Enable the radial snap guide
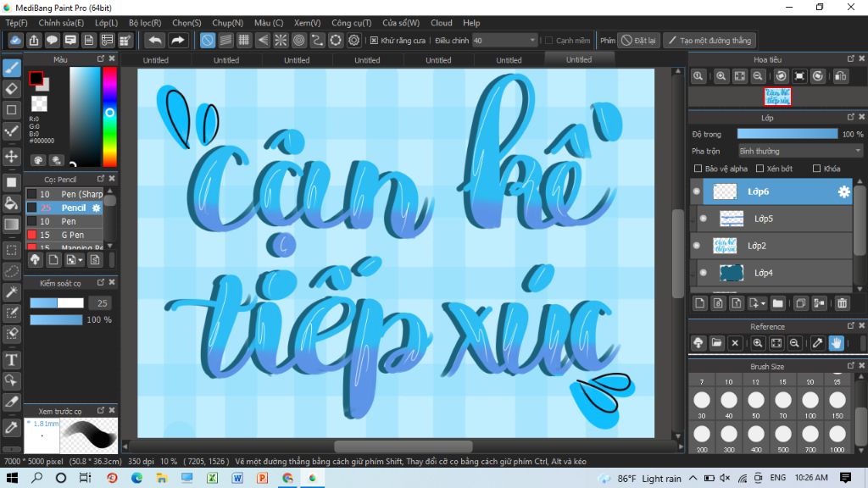This screenshot has width=868, height=488. click(x=281, y=41)
